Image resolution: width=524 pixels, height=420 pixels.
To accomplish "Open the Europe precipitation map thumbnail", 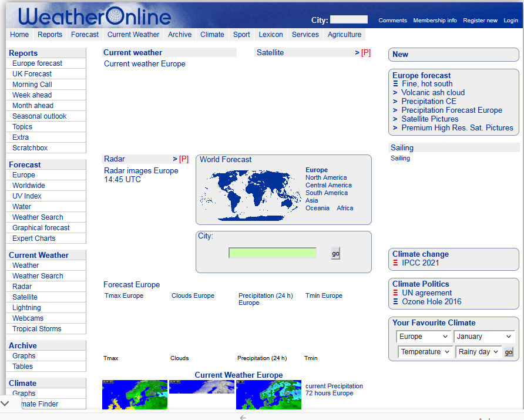I will click(268, 394).
